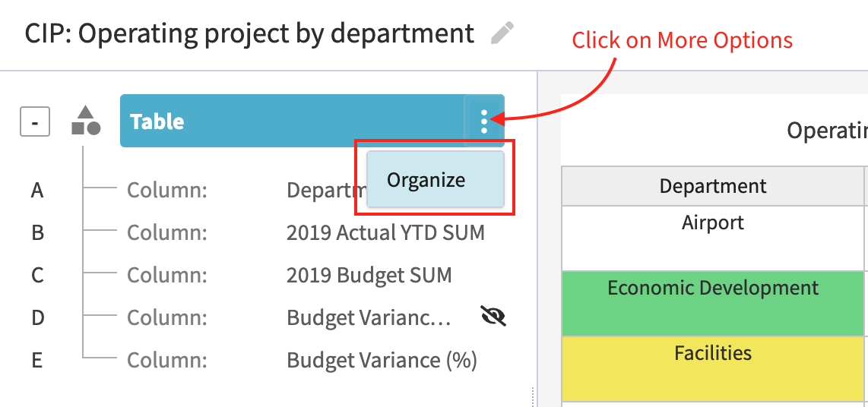Click the Department column header in table

coord(713,186)
